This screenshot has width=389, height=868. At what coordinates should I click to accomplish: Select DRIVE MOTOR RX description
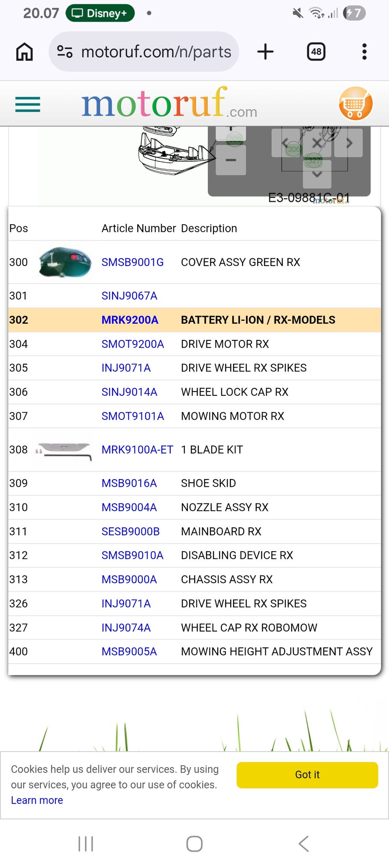pos(225,344)
